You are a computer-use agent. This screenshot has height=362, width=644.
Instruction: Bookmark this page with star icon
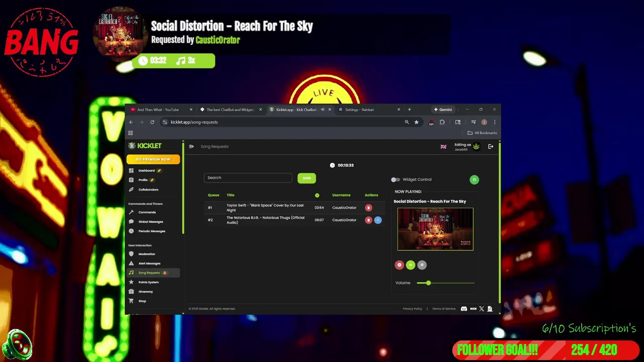[x=416, y=122]
